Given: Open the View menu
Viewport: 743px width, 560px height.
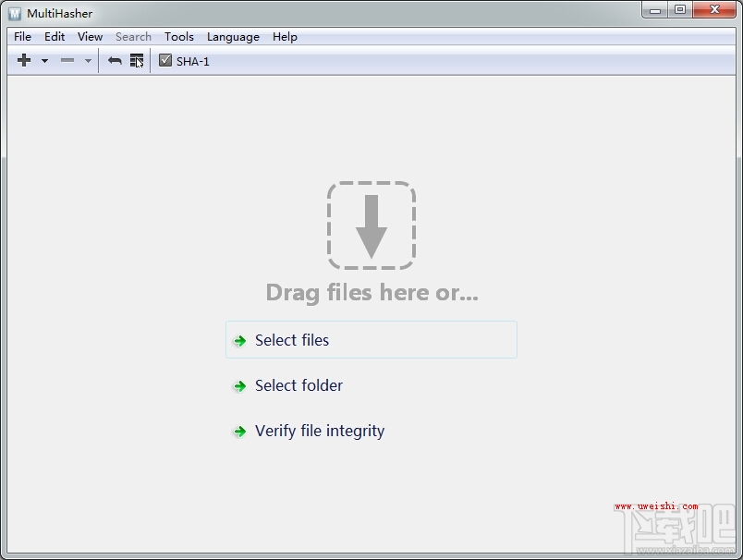Looking at the screenshot, I should 90,36.
